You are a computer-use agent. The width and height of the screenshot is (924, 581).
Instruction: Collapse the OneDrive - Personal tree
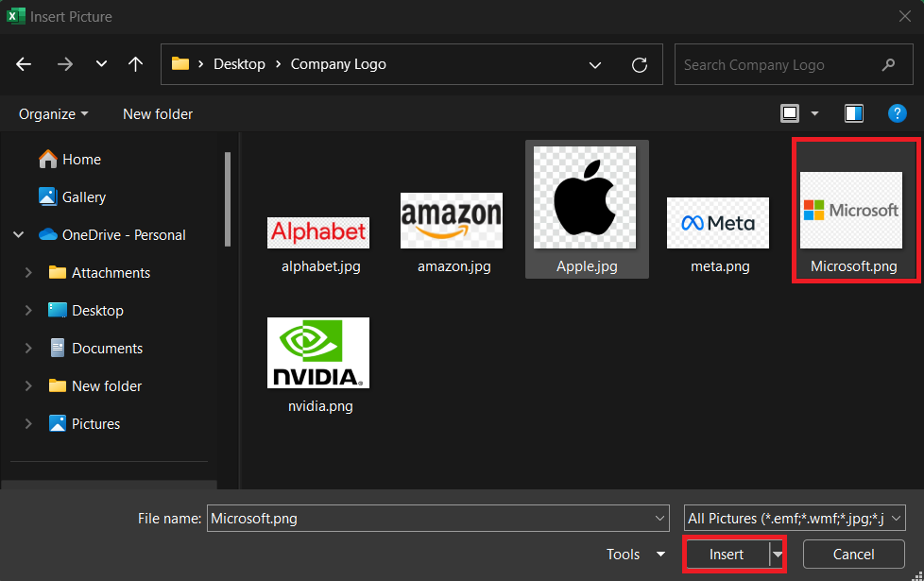[19, 234]
